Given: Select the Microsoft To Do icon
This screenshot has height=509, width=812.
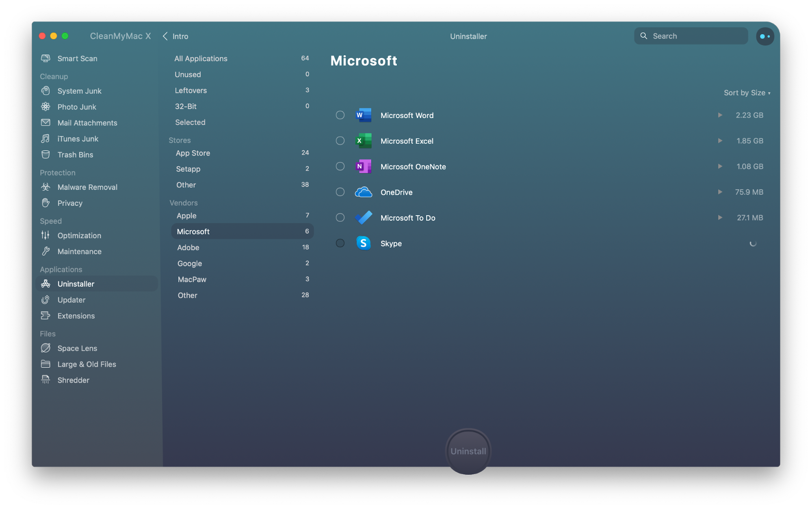Looking at the screenshot, I should pyautogui.click(x=363, y=217).
